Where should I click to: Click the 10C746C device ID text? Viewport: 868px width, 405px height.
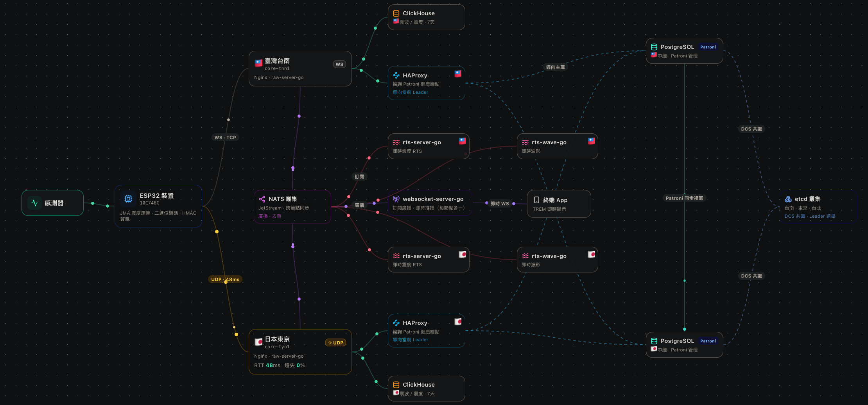tap(149, 203)
